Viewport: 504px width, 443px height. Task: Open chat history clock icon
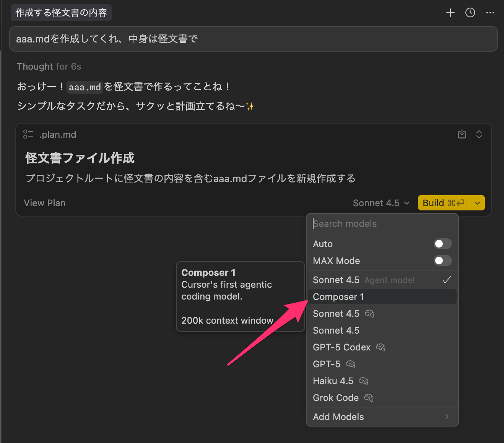pyautogui.click(x=470, y=13)
